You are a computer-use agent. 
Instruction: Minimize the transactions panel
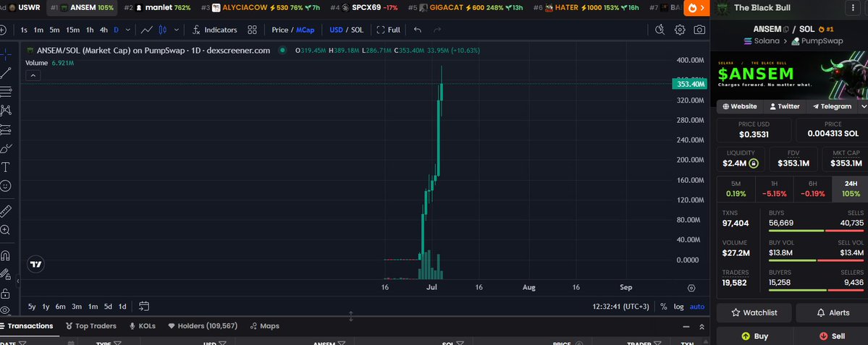click(686, 326)
